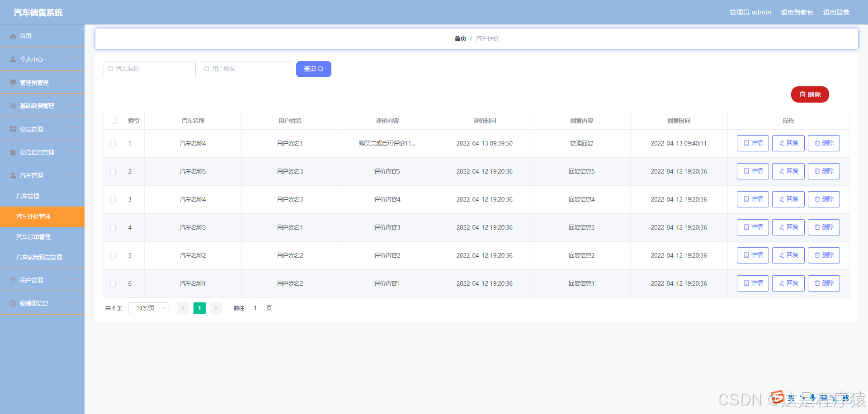This screenshot has width=868, height=414.
Task: Click the 回复时间 column header
Action: [679, 121]
